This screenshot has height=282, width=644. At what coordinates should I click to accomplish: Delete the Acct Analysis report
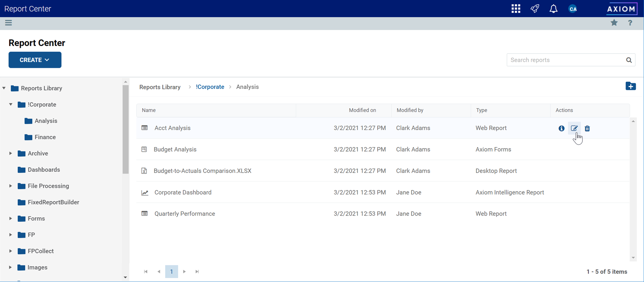587,128
